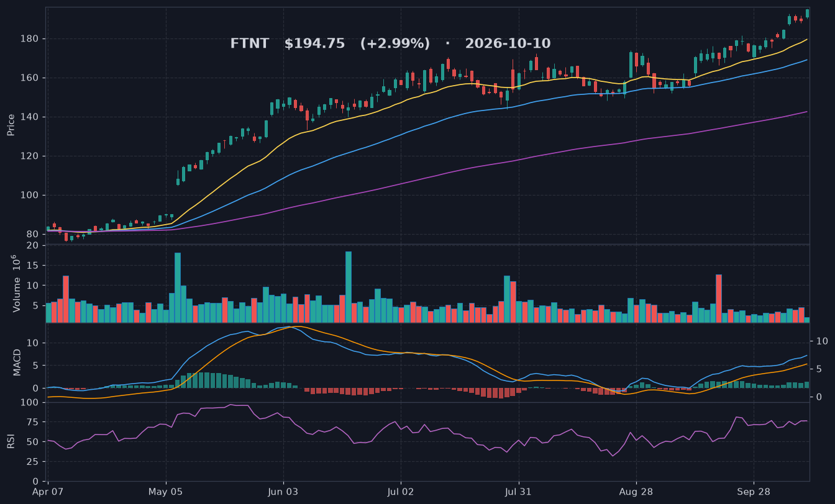The width and height of the screenshot is (835, 504).
Task: Select the 140 tick on the Price axis
Action: tap(30, 117)
